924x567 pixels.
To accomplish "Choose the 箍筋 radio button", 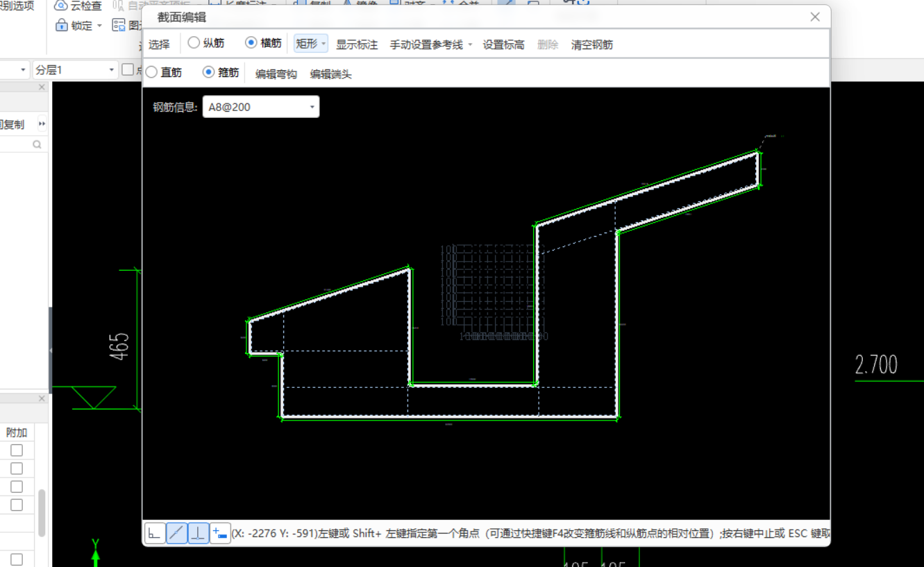I will [x=208, y=72].
